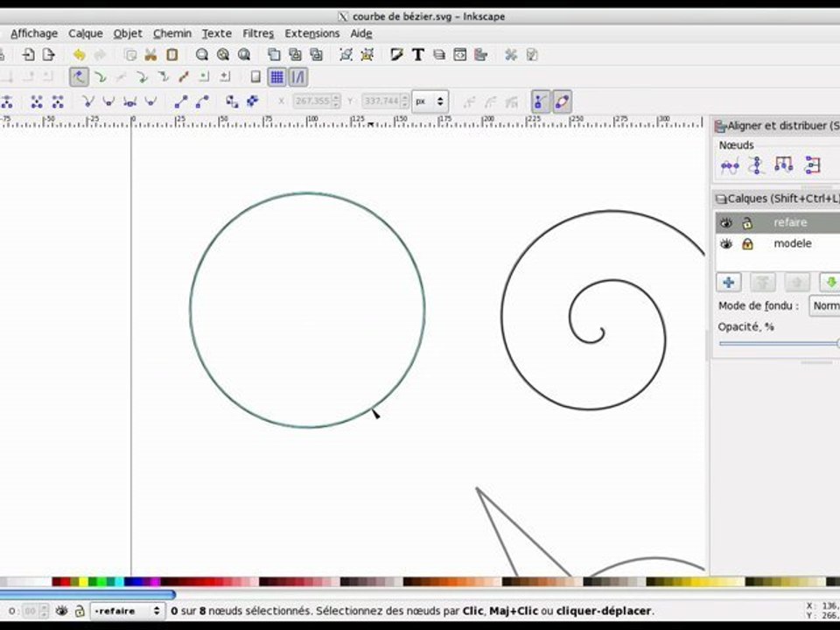Open the Align and Distribute toolbar icon
Screen dimensions: 840x630
pos(480,54)
